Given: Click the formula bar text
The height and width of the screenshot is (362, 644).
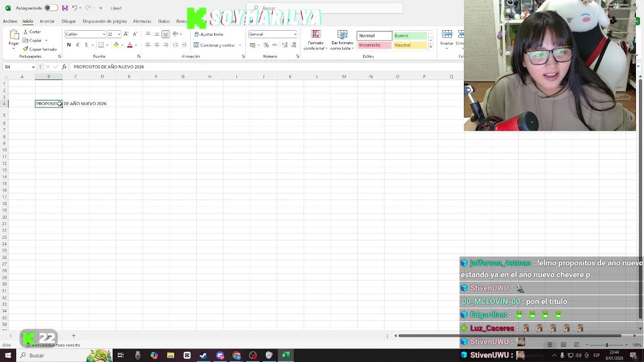Looking at the screenshot, I should [109, 67].
